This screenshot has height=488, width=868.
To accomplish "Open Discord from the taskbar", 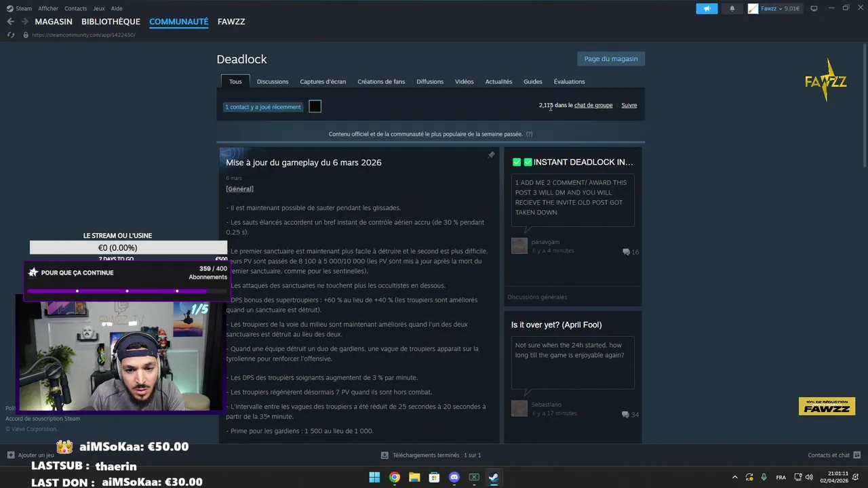I will tap(454, 477).
